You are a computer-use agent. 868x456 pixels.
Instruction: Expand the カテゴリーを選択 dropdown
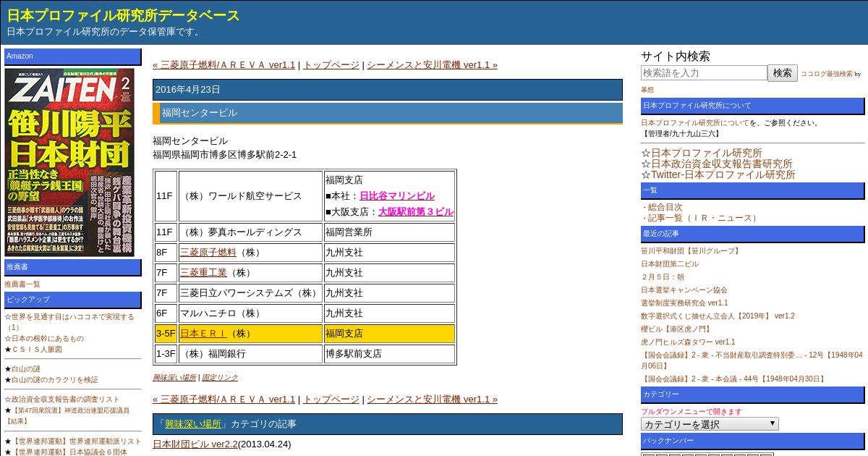pos(710,424)
